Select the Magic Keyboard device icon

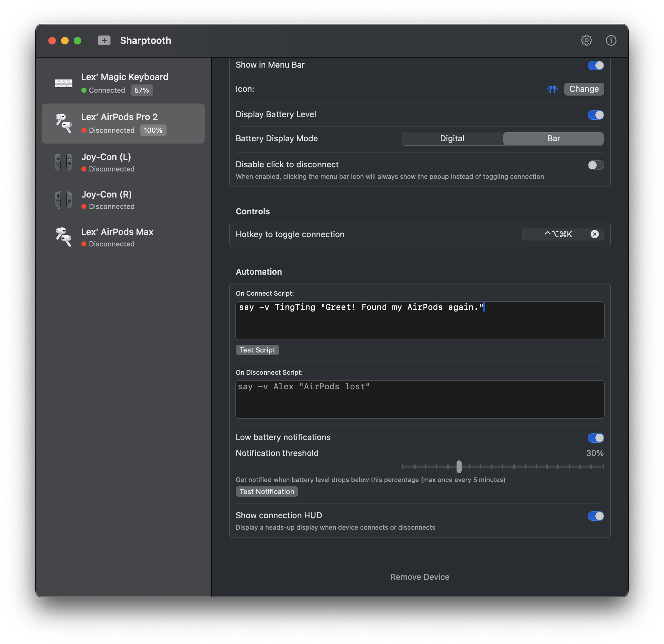63,83
